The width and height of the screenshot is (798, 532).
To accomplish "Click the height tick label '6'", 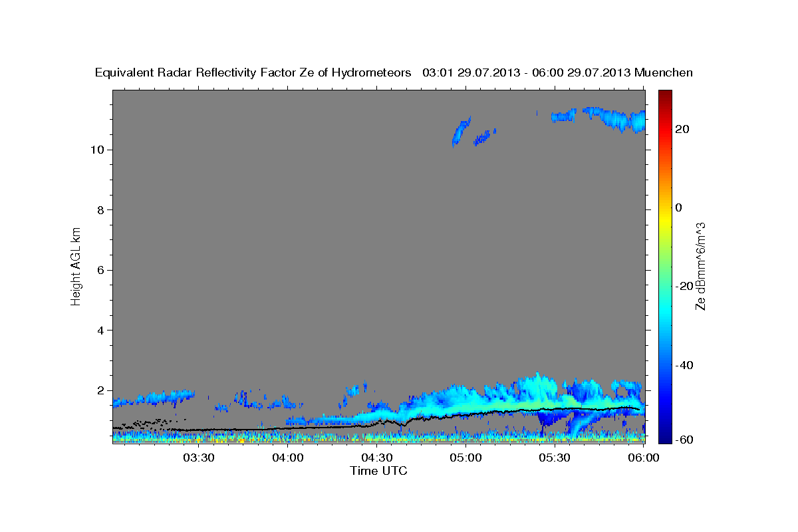I will pos(101,270).
